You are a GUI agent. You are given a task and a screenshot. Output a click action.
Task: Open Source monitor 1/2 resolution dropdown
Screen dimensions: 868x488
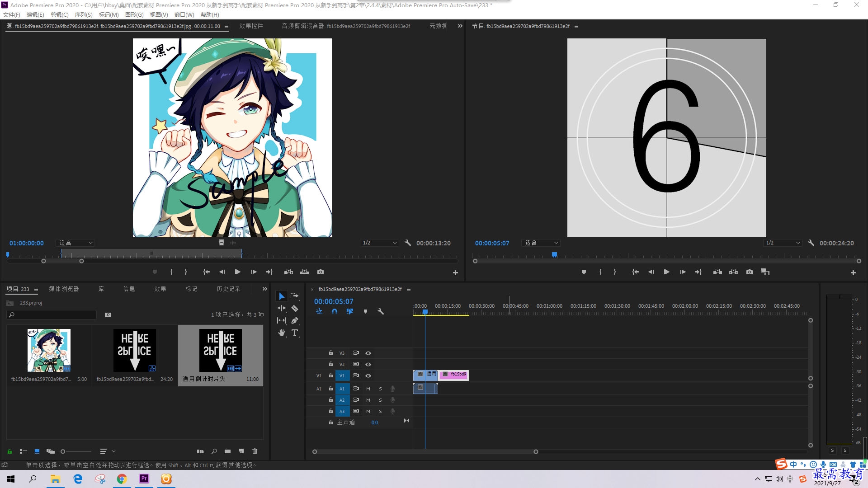click(x=379, y=243)
